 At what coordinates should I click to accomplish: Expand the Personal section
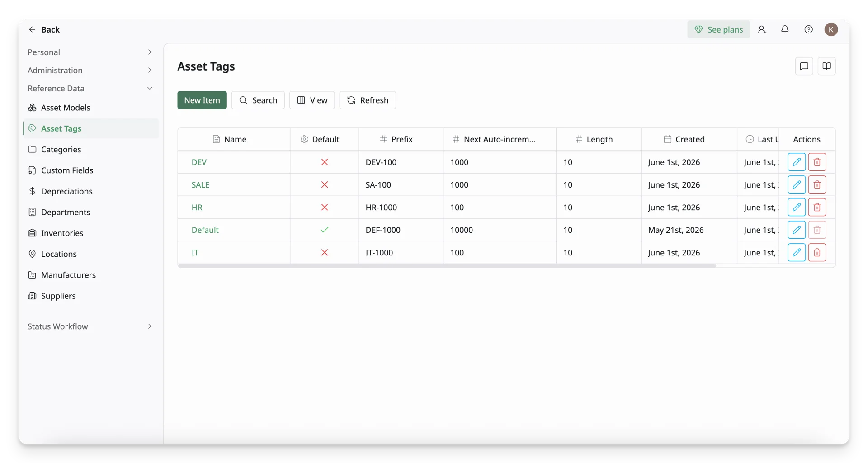(90, 52)
